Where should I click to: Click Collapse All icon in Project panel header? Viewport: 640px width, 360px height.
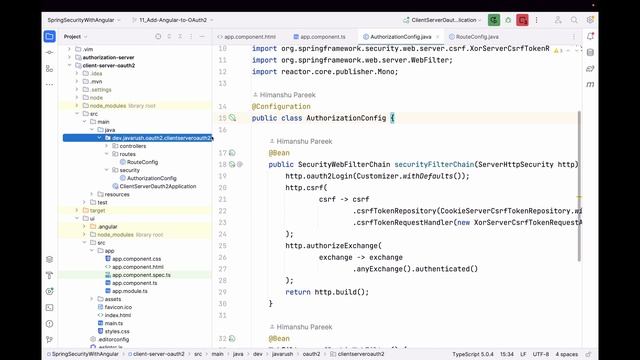pos(180,36)
